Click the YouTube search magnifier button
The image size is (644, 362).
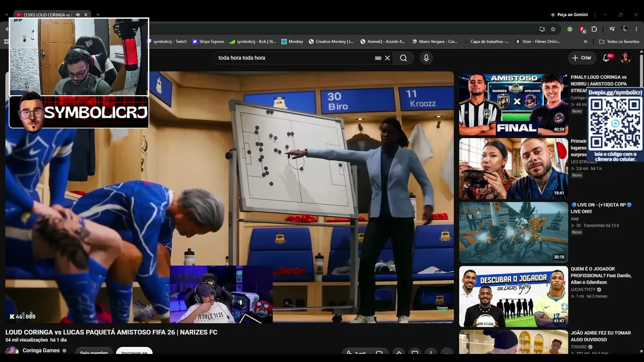[404, 58]
